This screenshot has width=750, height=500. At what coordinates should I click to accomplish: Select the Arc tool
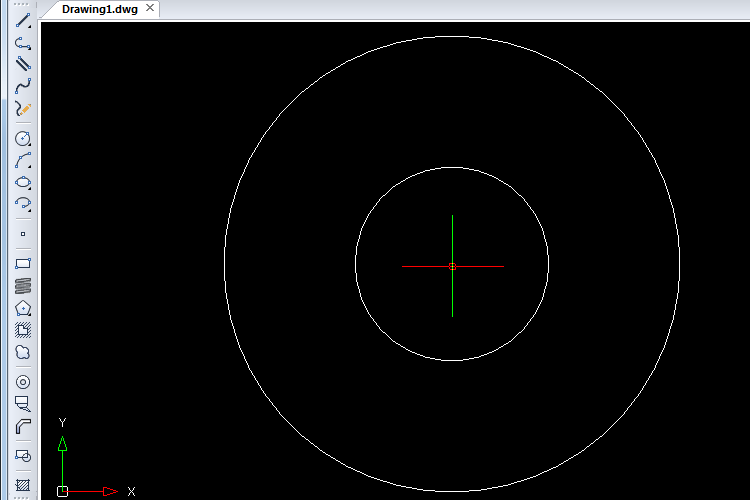(23, 160)
